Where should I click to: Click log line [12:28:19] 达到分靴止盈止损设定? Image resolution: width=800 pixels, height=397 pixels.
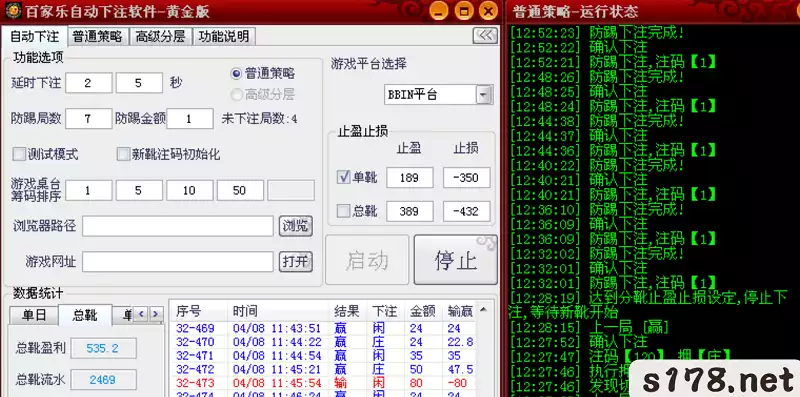click(648, 305)
